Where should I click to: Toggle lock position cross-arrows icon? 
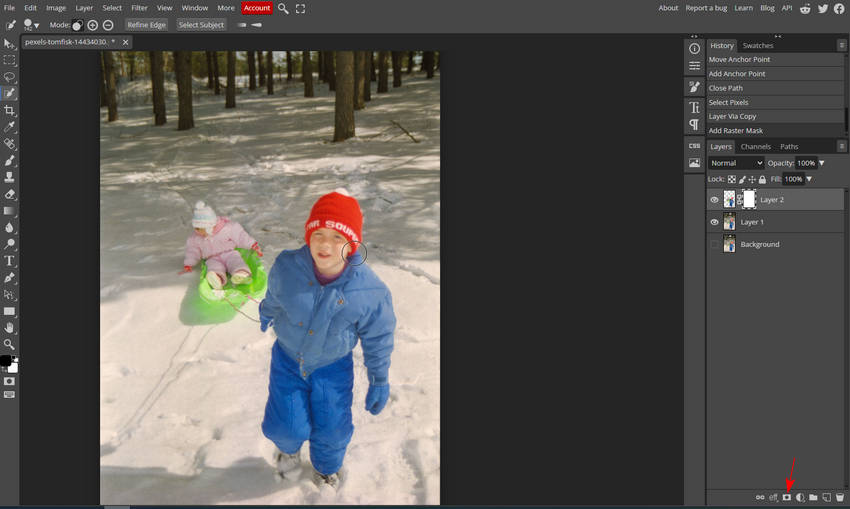coord(752,179)
